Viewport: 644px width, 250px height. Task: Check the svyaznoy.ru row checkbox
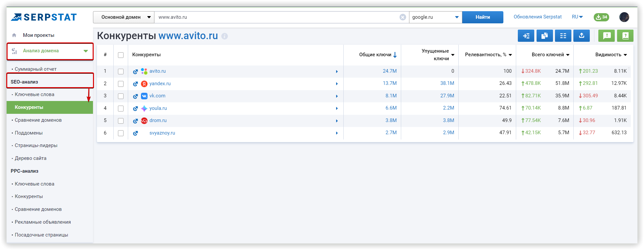121,133
